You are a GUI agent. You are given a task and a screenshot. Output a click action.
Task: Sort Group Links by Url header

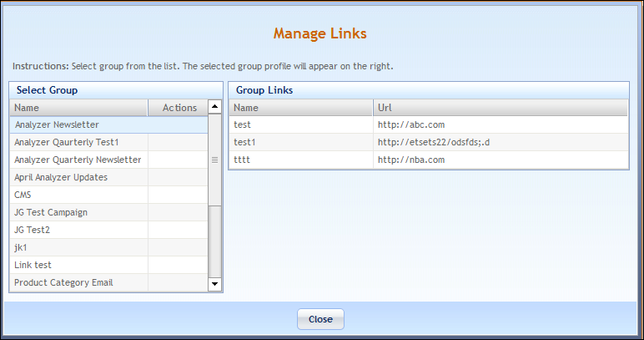(501, 108)
